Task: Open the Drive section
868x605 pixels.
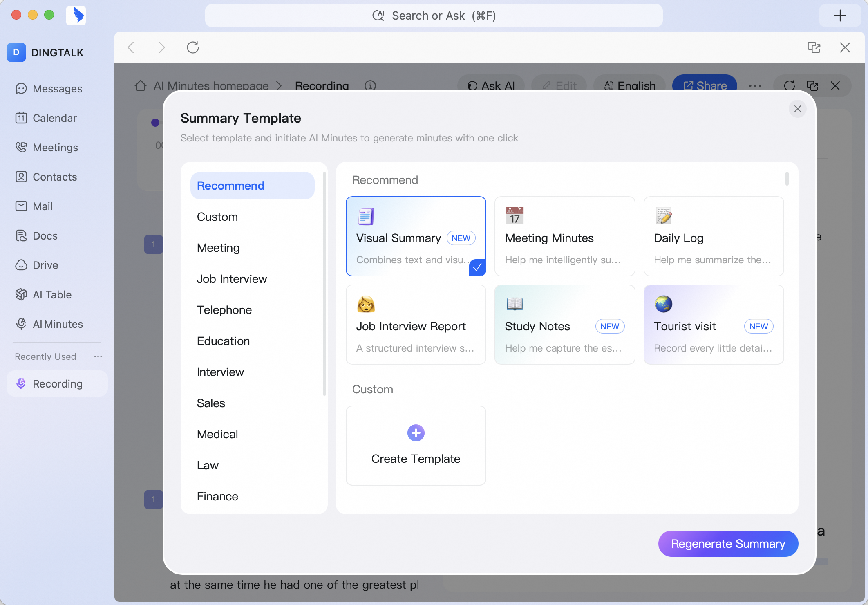Action: pos(57,265)
